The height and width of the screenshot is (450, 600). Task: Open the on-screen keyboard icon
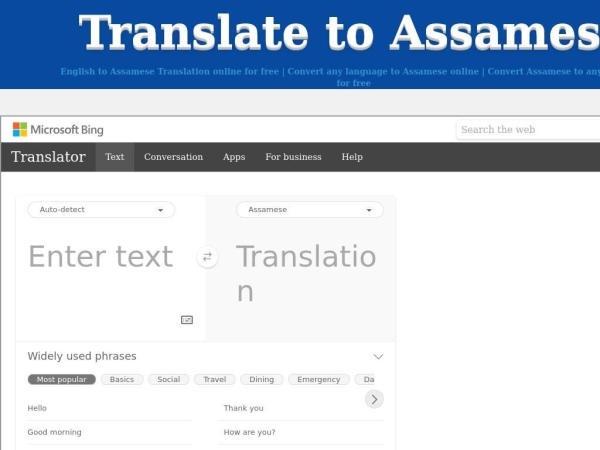[x=187, y=320]
